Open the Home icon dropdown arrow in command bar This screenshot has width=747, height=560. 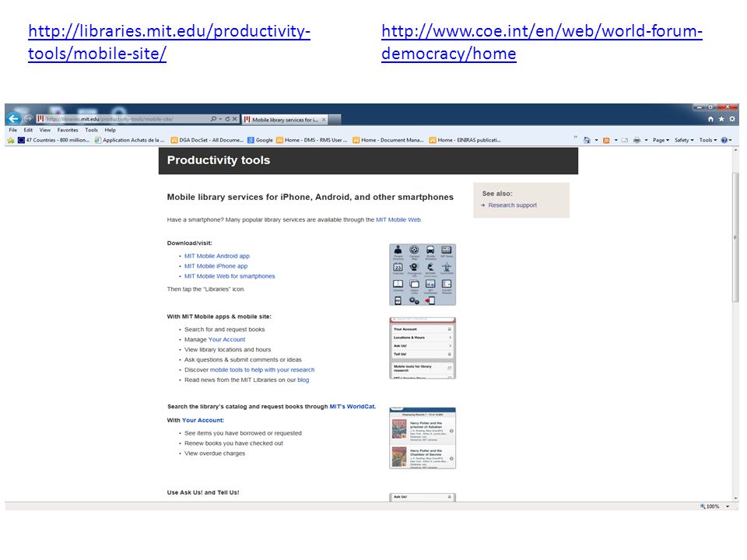coord(597,140)
